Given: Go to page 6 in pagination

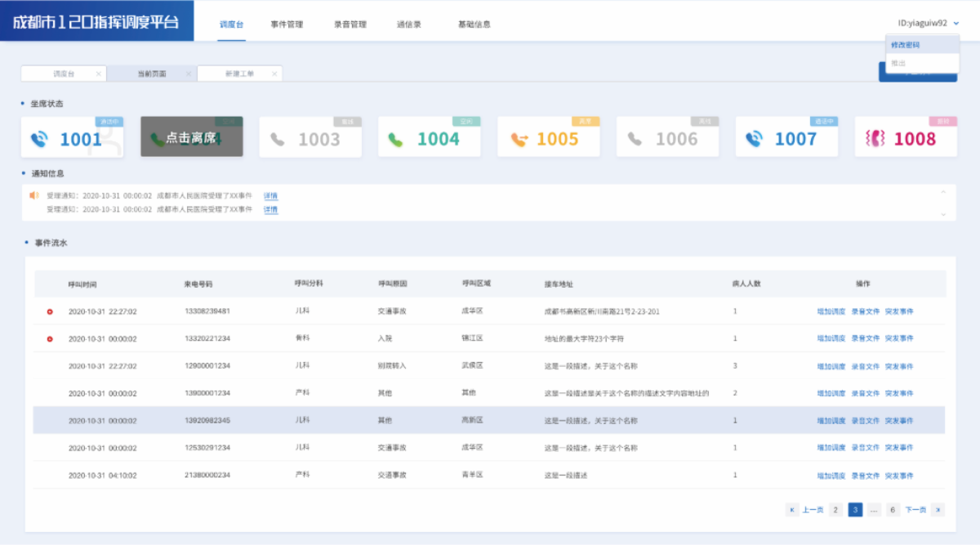Looking at the screenshot, I should pyautogui.click(x=893, y=510).
